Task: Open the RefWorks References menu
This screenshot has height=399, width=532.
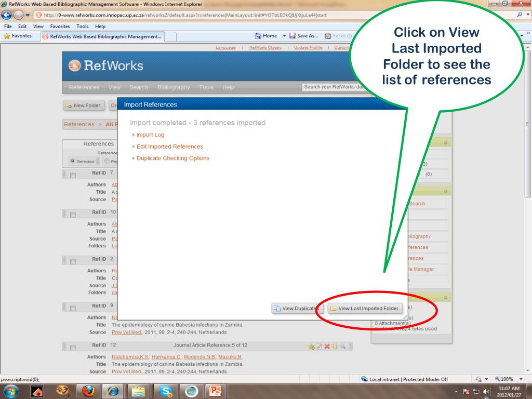Action: (84, 87)
